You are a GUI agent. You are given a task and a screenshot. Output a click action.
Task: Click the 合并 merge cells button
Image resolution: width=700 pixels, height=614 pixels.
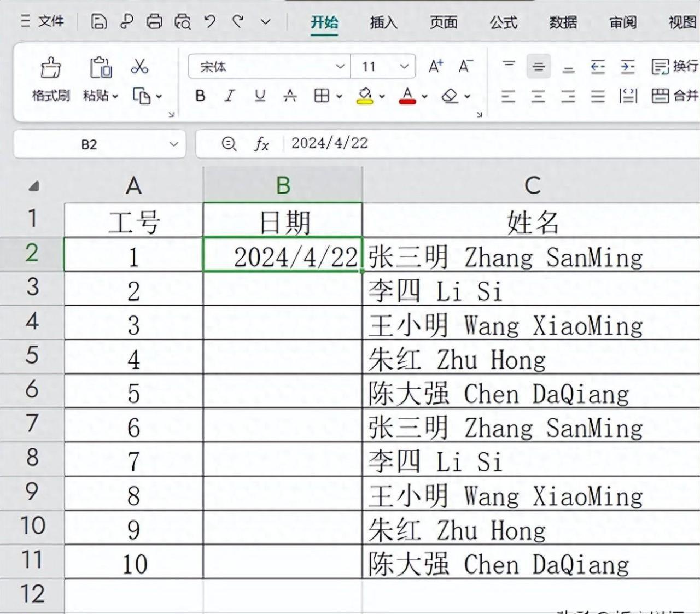675,96
